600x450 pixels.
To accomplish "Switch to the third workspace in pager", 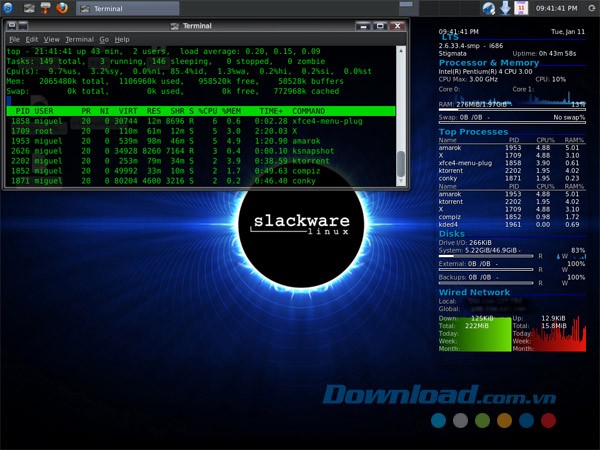I will coord(447,8).
